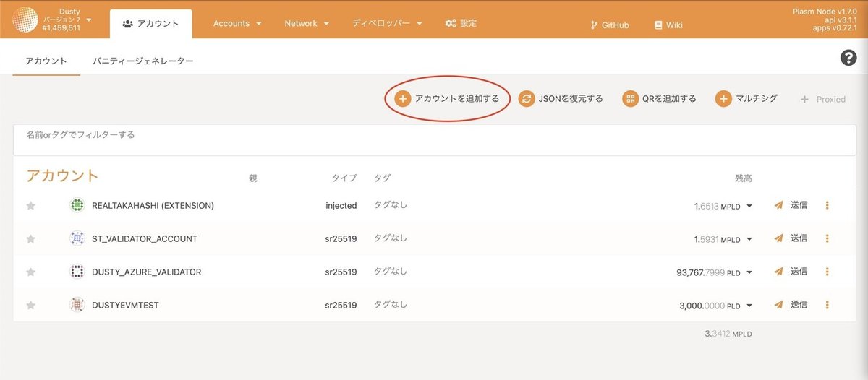Screen dimensions: 868x380
Task: Click the total balance 3.3412 MPLD
Action: click(728, 334)
